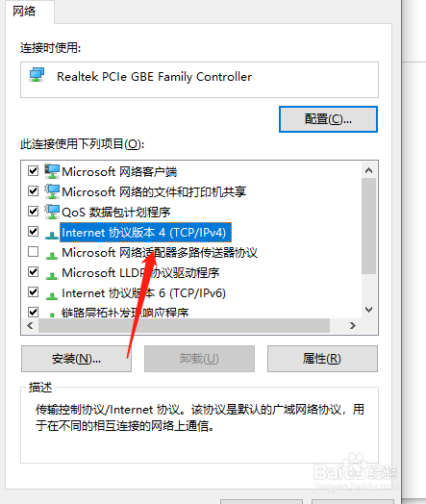
Task: Open the 配置(C)... button
Action: 328,119
